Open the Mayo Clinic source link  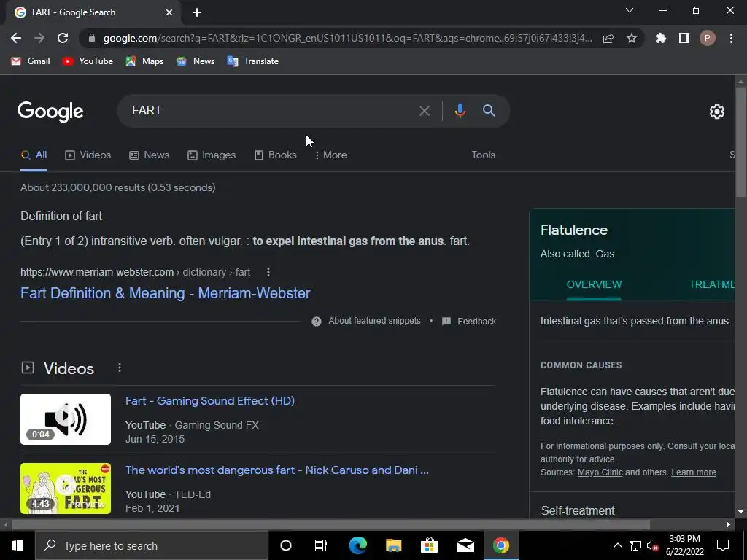600,472
